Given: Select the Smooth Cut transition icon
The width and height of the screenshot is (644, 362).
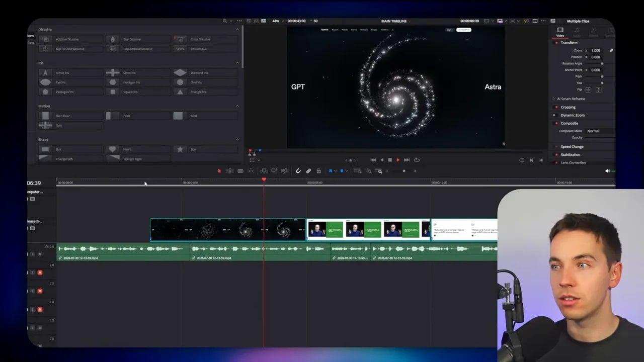Looking at the screenshot, I should pyautogui.click(x=180, y=49).
